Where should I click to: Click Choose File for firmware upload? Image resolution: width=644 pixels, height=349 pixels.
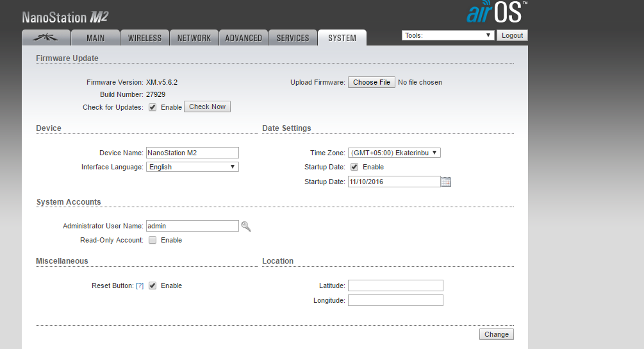(371, 82)
